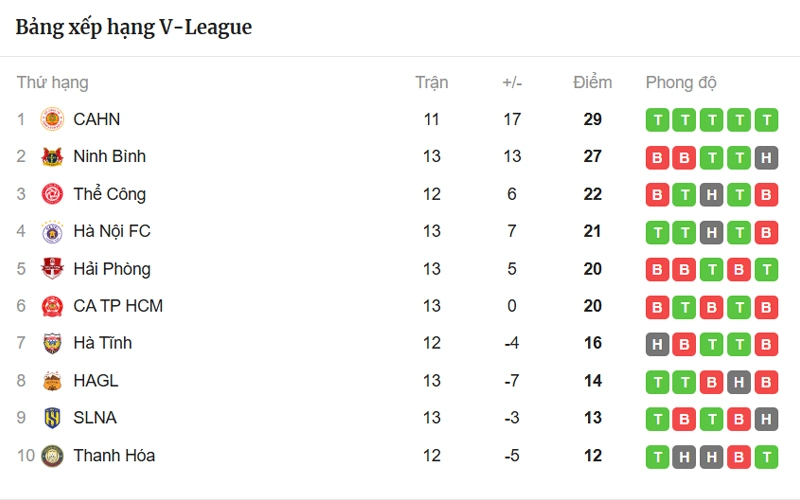Click the SLNA club logo
Screen dimensions: 800x500
(52, 418)
